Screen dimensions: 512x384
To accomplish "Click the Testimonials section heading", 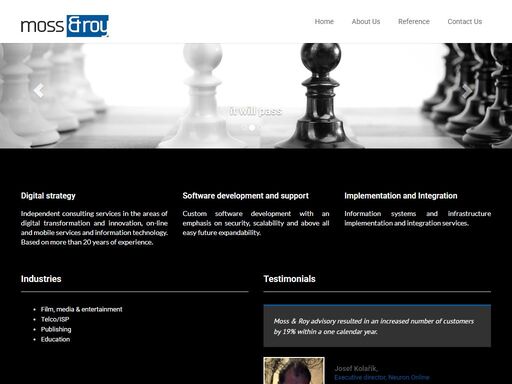I will click(x=289, y=279).
